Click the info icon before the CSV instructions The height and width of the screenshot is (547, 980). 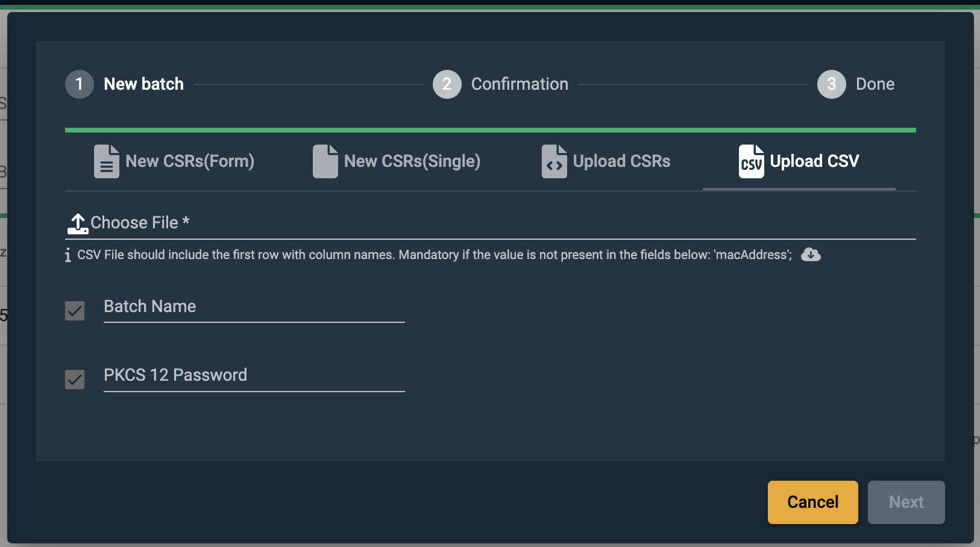(x=67, y=254)
